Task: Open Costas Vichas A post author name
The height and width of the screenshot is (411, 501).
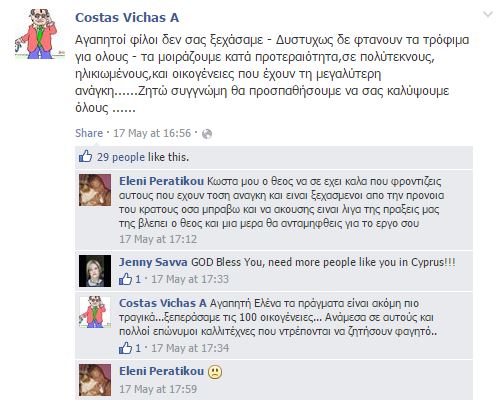Action: tap(127, 18)
